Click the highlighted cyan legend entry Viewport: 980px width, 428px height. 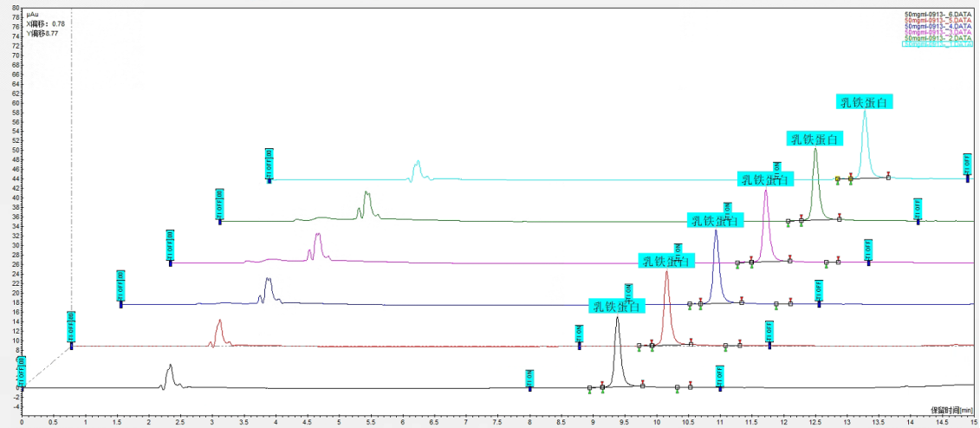point(938,44)
